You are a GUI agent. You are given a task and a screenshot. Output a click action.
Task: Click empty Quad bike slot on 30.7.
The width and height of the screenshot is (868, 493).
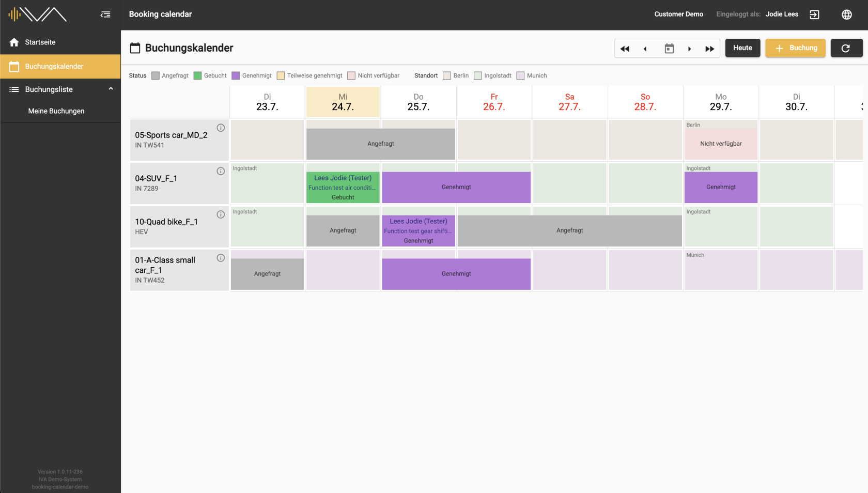pyautogui.click(x=796, y=227)
